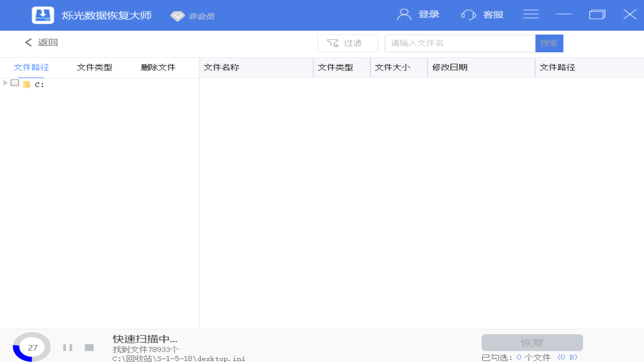Expand the C: drive tree node

pos(5,83)
